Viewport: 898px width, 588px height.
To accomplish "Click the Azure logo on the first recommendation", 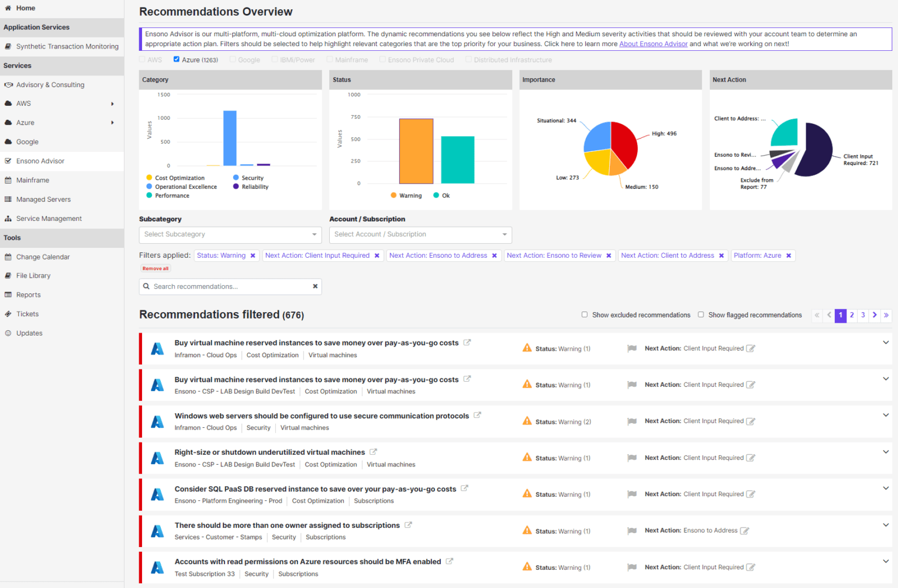I will tap(157, 348).
